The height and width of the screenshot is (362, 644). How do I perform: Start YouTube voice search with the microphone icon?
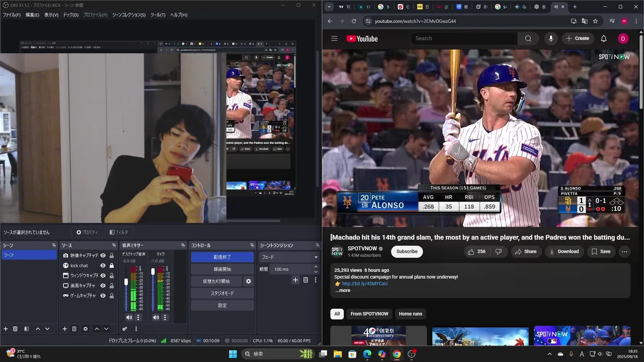(551, 38)
